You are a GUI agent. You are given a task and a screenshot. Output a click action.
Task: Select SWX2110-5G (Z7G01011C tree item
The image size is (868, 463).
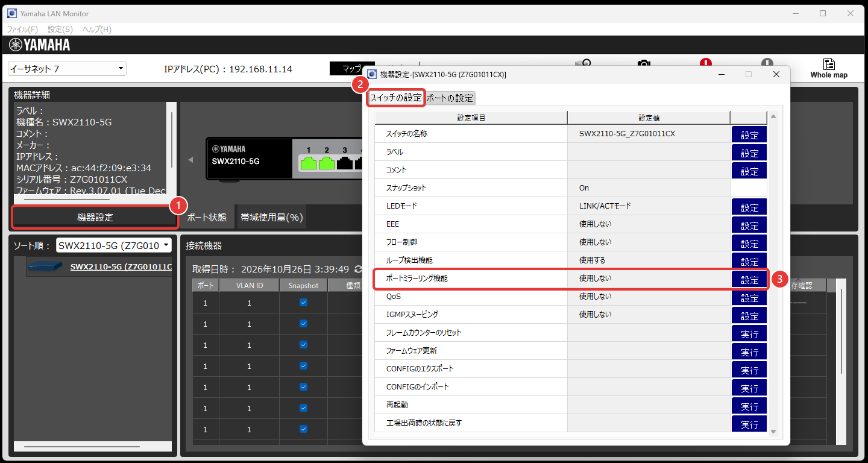pos(121,266)
